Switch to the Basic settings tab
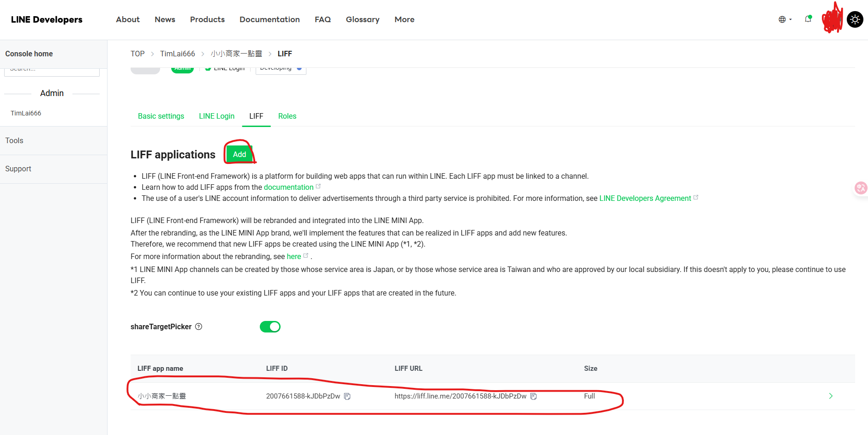The width and height of the screenshot is (868, 435). [x=161, y=116]
